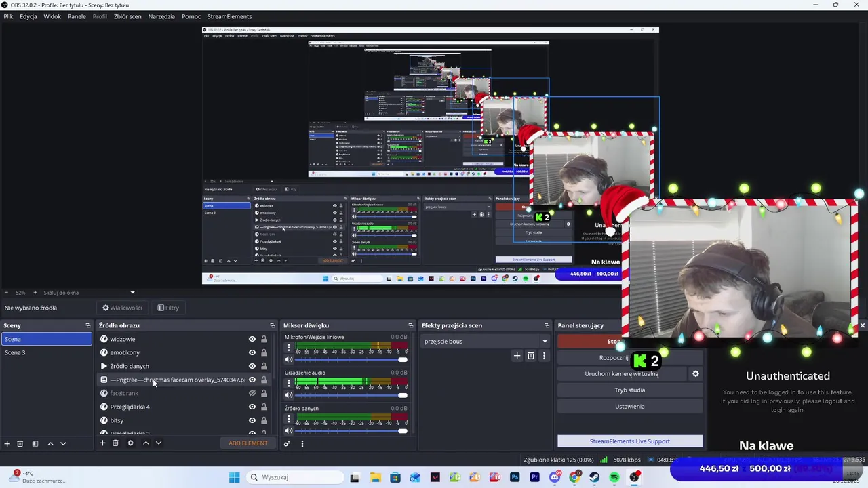Add a new source with plus icon

(102, 443)
